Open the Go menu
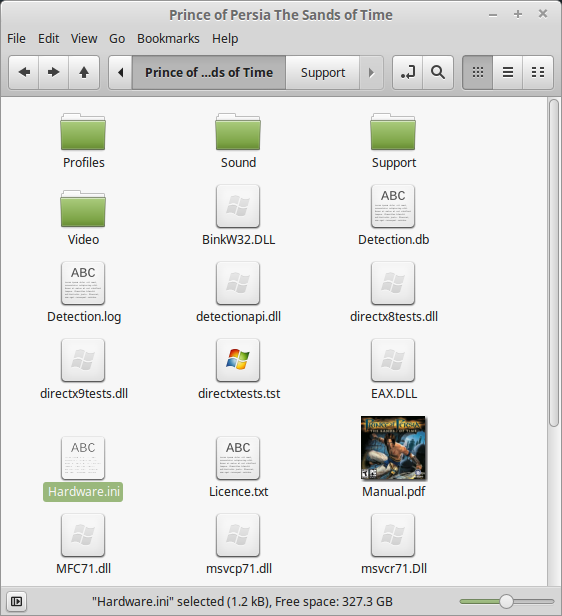Viewport: 562px width, 616px height. pos(117,38)
